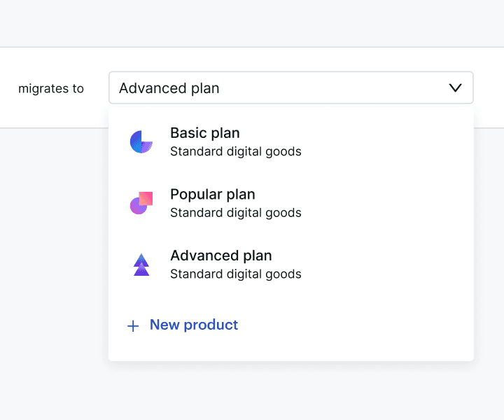Choose the "Popular plan" option title

tap(213, 195)
